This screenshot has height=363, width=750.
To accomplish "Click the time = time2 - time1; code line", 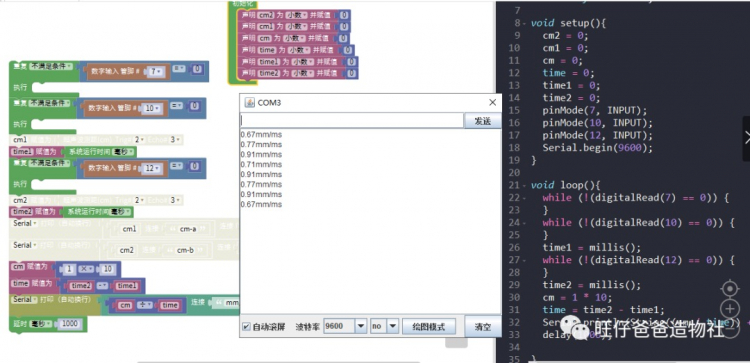I will coord(604,309).
